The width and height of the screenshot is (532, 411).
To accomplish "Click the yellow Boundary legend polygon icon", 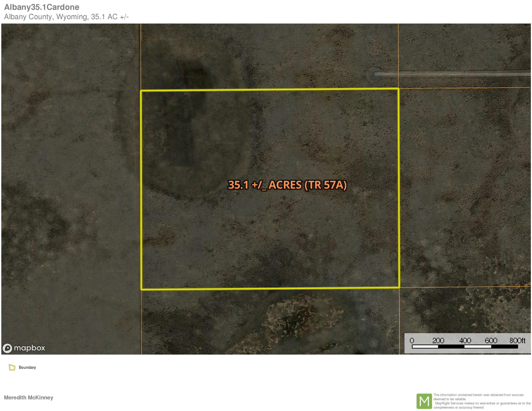I will tap(12, 367).
